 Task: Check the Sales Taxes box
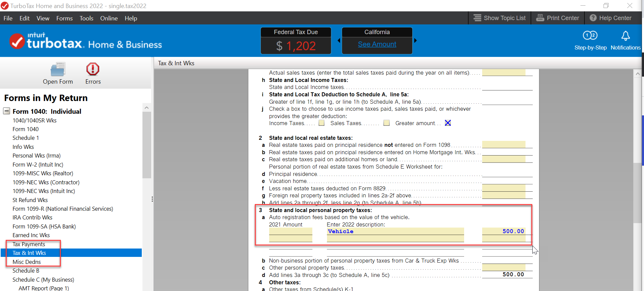[x=387, y=123]
